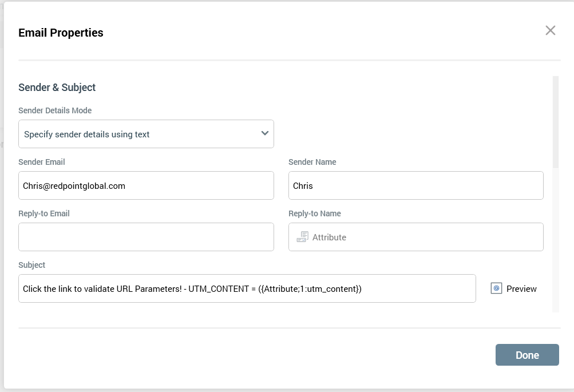574x392 pixels.
Task: Click the Attribute icon in Reply-to Name
Action: tap(302, 237)
